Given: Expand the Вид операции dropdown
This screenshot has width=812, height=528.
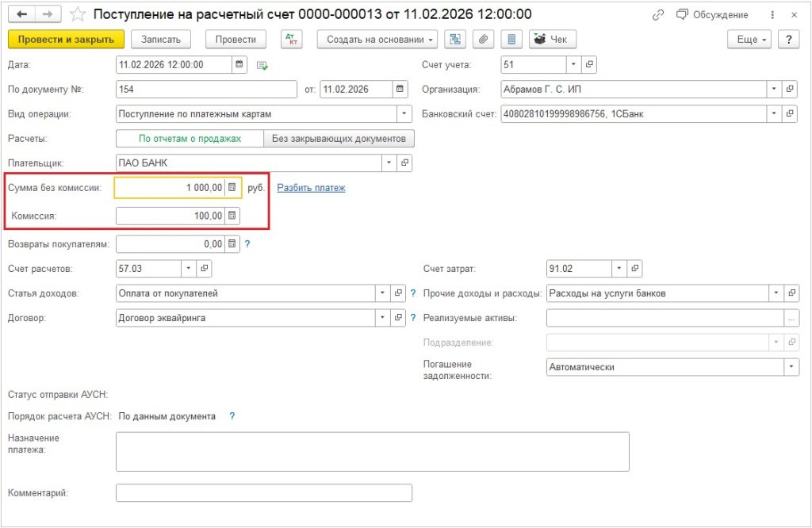Looking at the screenshot, I should (x=404, y=114).
